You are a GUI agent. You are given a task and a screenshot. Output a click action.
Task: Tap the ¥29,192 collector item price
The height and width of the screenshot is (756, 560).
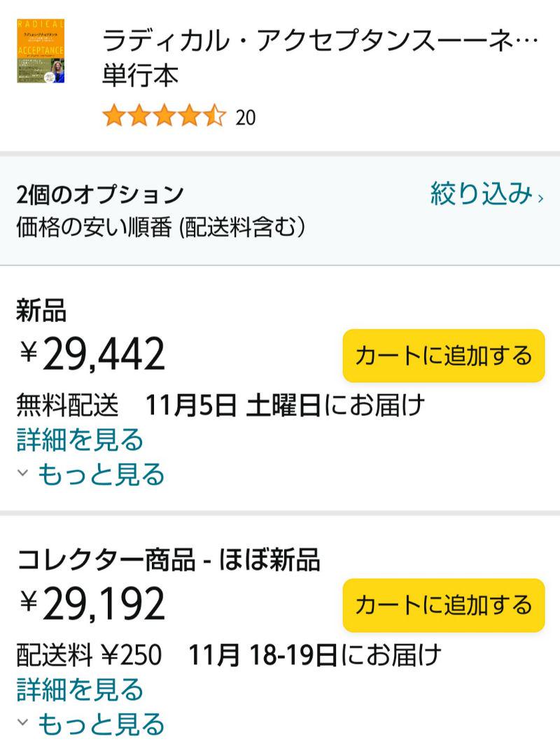(x=92, y=603)
